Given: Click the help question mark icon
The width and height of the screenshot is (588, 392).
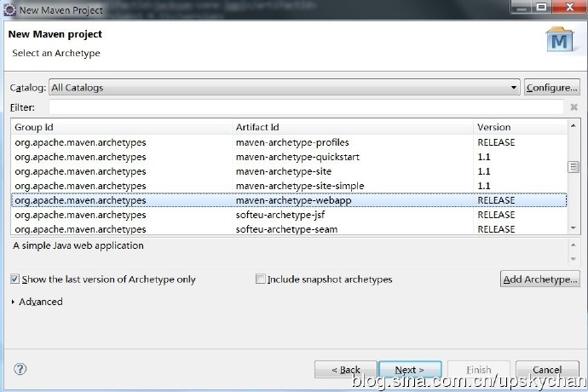Looking at the screenshot, I should point(20,369).
